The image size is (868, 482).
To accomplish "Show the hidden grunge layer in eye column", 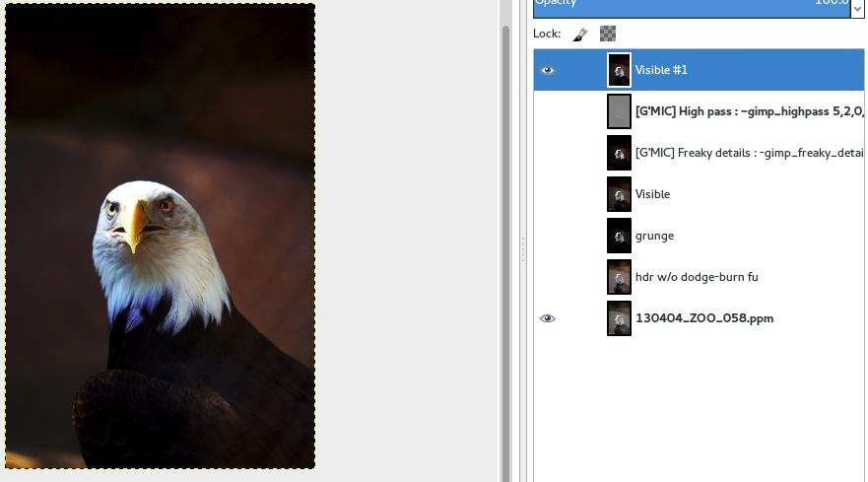I will point(548,236).
